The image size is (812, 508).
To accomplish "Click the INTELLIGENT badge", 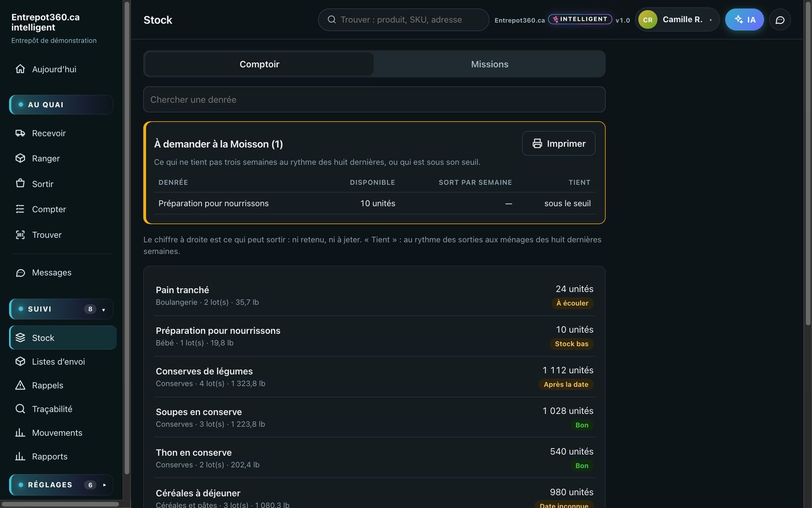I will click(x=580, y=19).
